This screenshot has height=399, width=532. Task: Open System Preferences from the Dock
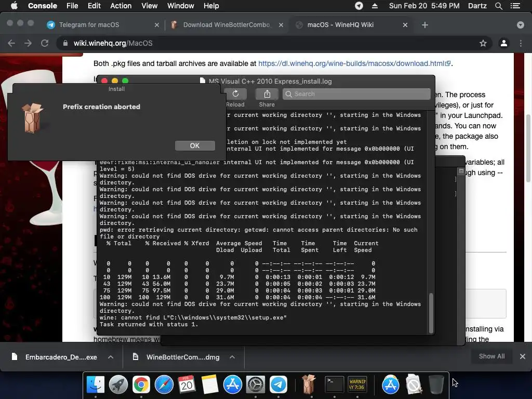[255, 384]
